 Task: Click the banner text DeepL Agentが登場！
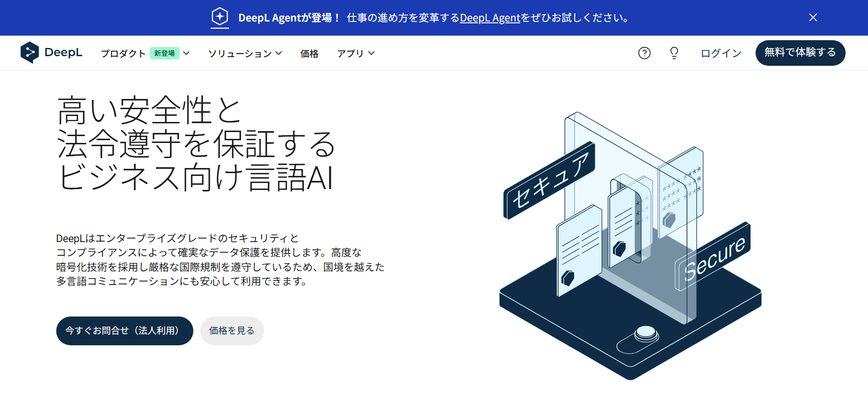[290, 18]
